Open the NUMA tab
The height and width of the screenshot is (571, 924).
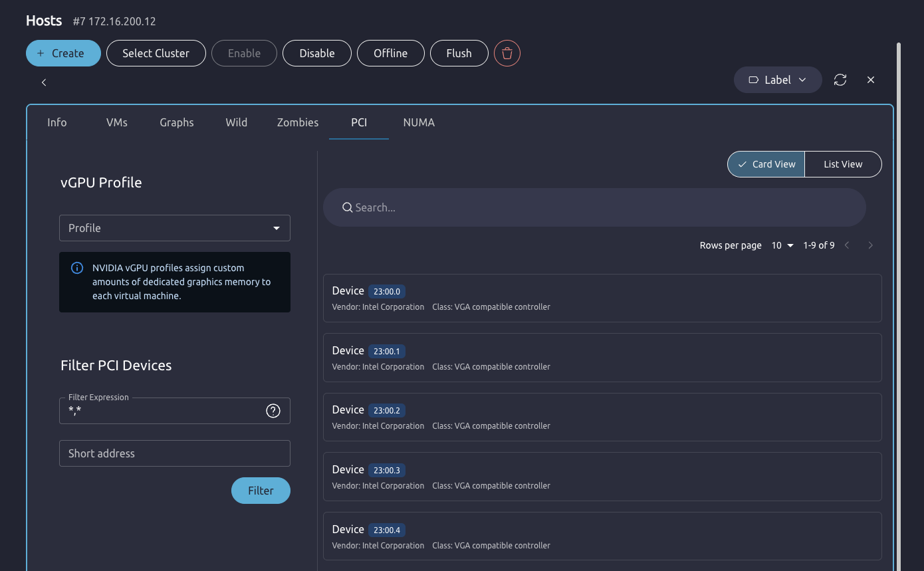[419, 122]
